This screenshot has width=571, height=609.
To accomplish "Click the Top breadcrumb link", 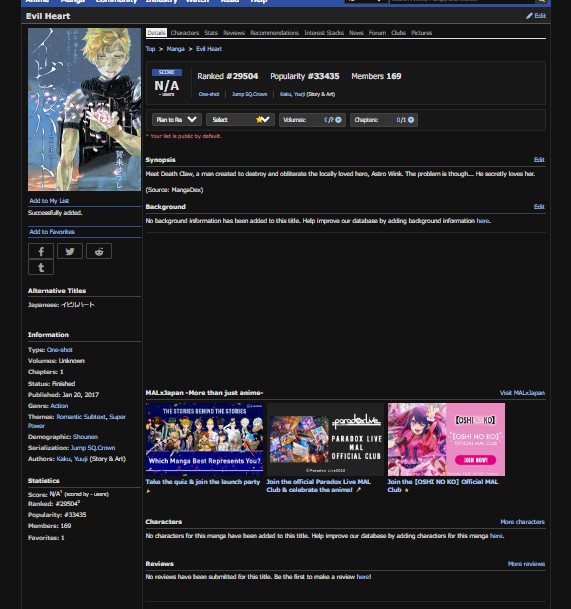I will click(150, 49).
